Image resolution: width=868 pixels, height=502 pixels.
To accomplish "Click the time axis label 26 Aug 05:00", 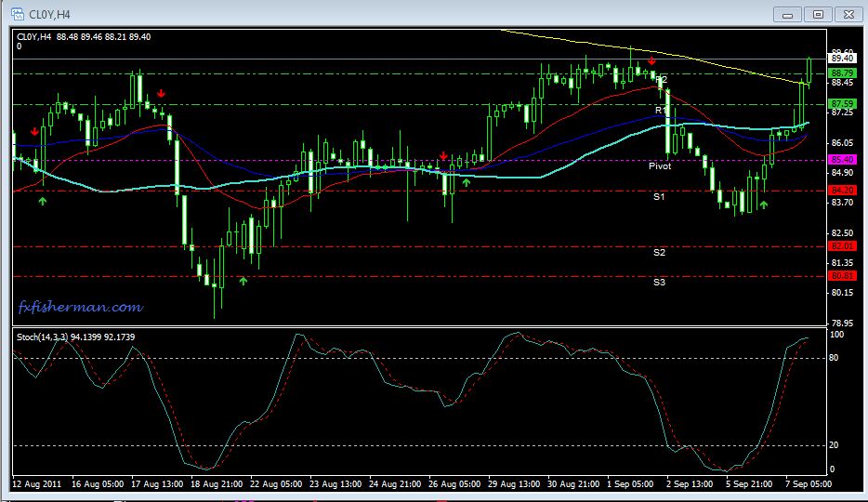I will pos(454,484).
